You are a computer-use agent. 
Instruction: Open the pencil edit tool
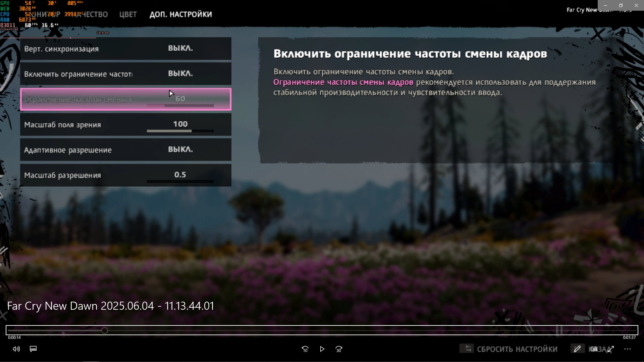click(577, 349)
